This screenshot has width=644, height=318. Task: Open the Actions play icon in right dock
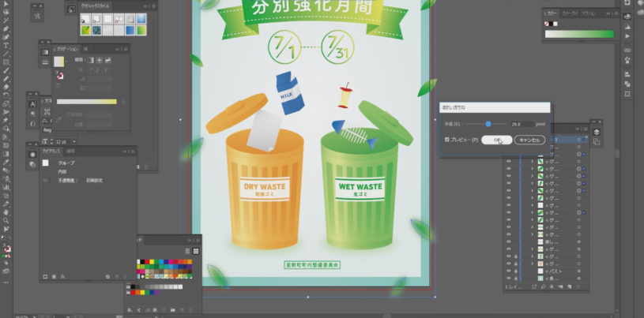point(627,36)
